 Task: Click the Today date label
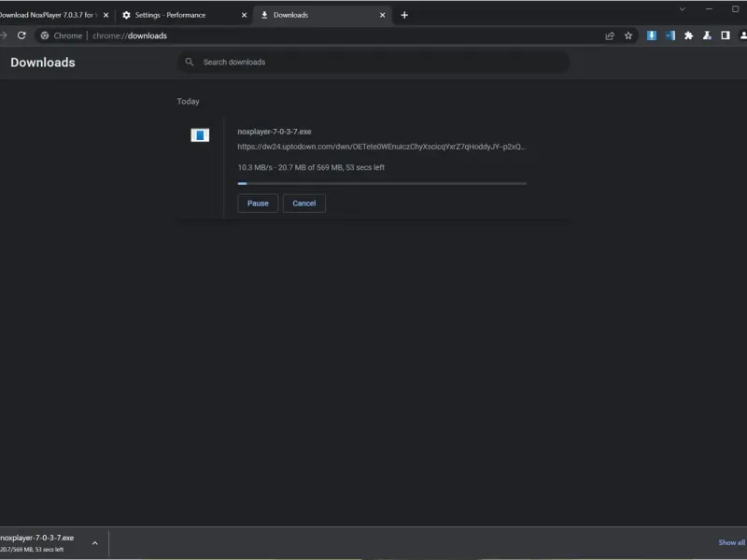pos(189,102)
